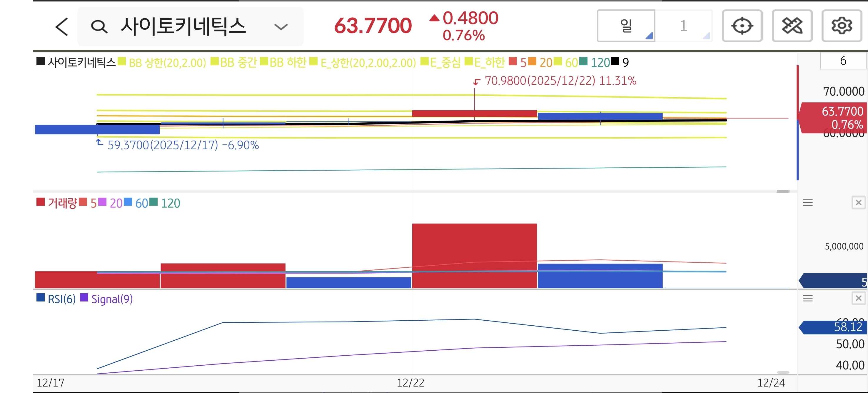Open the drawing tools pencil-ruler icon
This screenshot has height=393, width=868.
792,26
